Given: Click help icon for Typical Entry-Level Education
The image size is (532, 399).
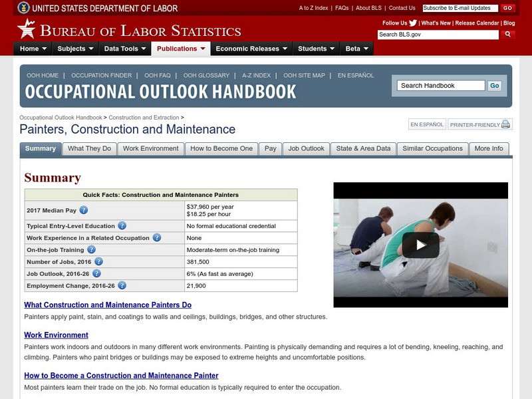Looking at the screenshot, I should tap(122, 225).
